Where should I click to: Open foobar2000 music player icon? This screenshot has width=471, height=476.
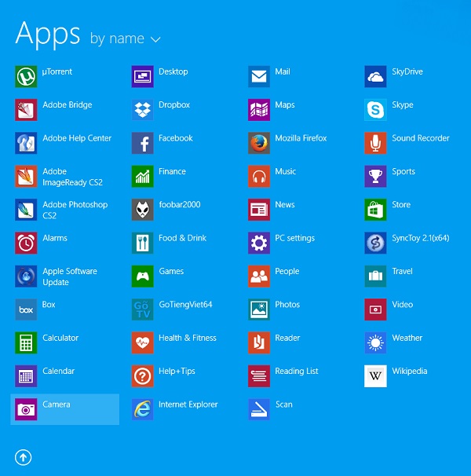(142, 210)
